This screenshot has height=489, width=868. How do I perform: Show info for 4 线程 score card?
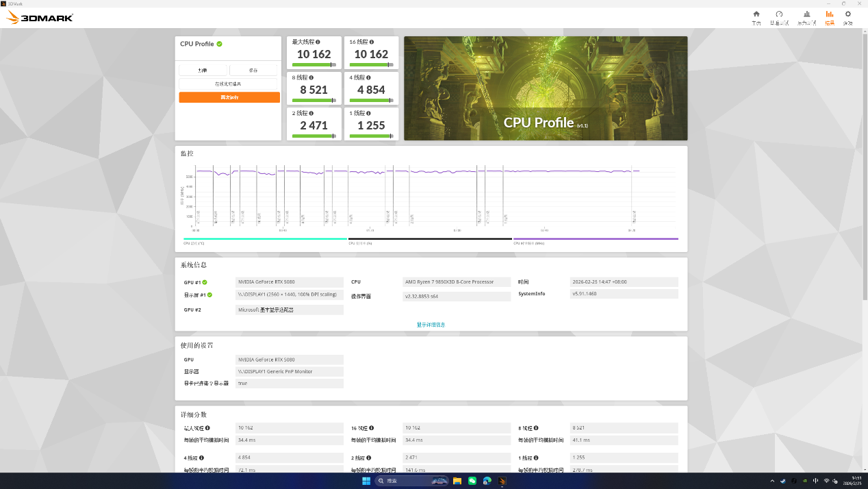(x=370, y=77)
